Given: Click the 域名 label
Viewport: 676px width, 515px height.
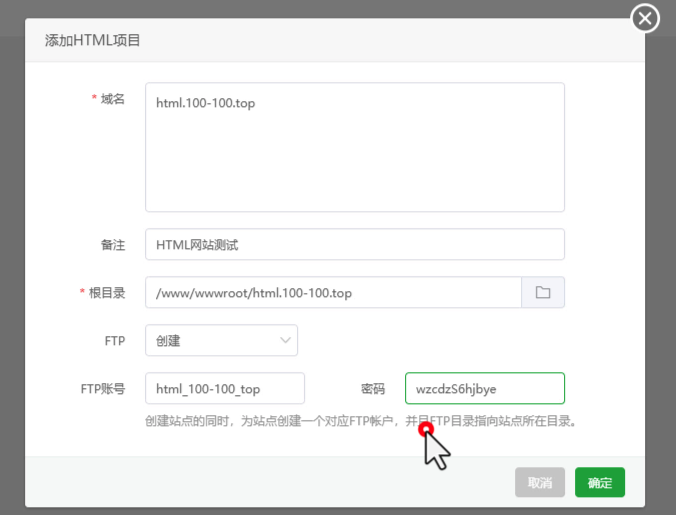Looking at the screenshot, I should [113, 99].
